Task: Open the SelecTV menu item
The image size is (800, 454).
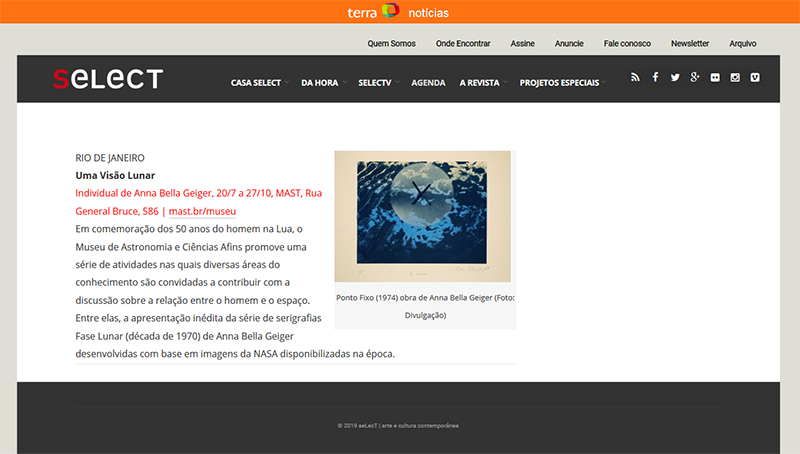Action: pos(374,83)
